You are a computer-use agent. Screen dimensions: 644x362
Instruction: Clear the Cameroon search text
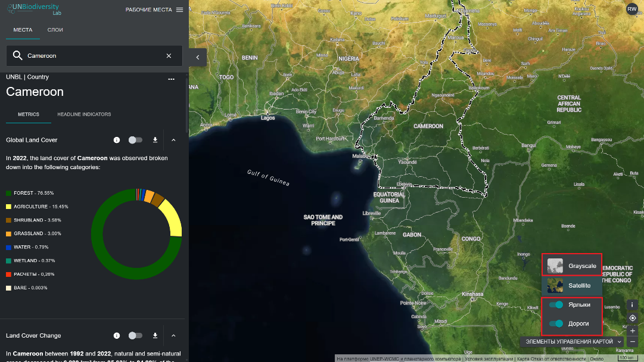tap(169, 56)
